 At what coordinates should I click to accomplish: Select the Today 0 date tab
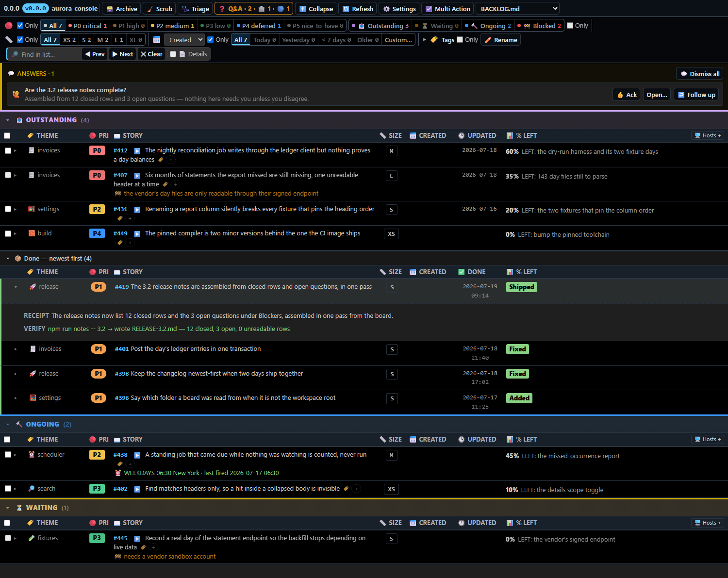pos(265,40)
